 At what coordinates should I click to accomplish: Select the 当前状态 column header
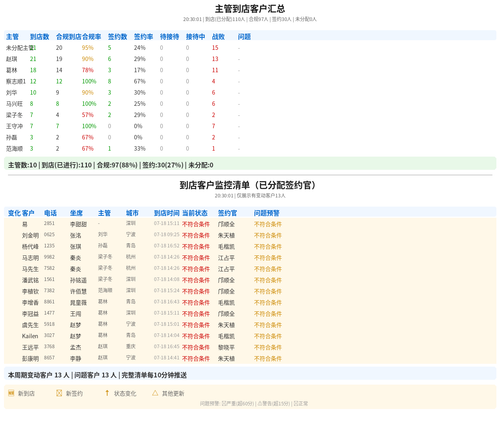click(x=195, y=213)
